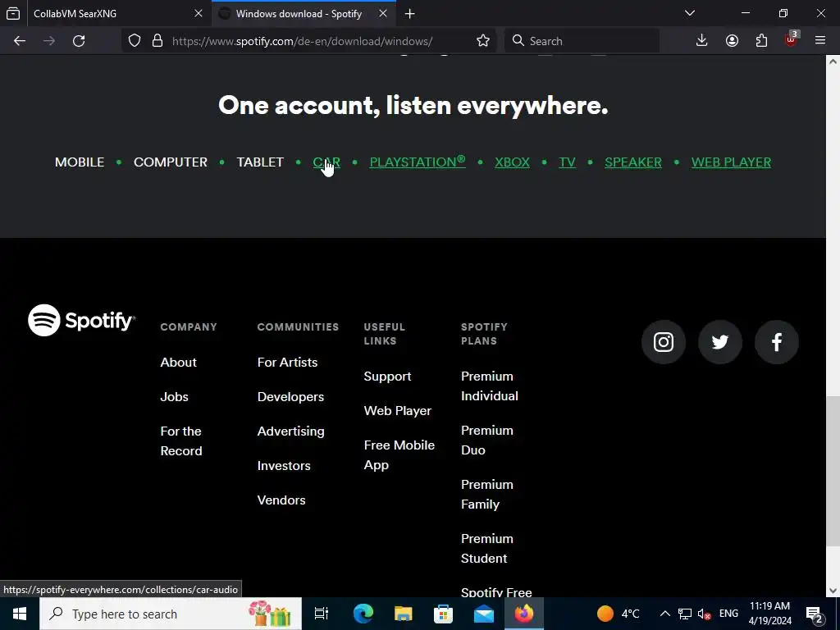Open the Premium Student plan link
The width and height of the screenshot is (840, 630).
pos(487,548)
